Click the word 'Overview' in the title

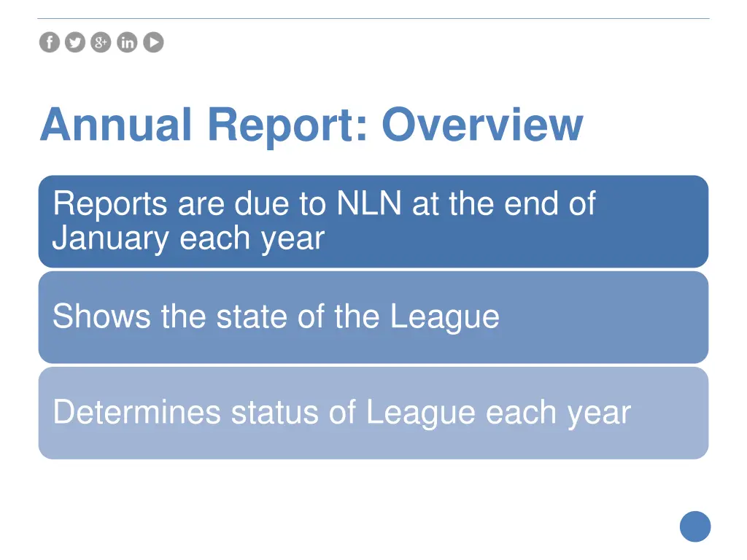[x=483, y=125]
